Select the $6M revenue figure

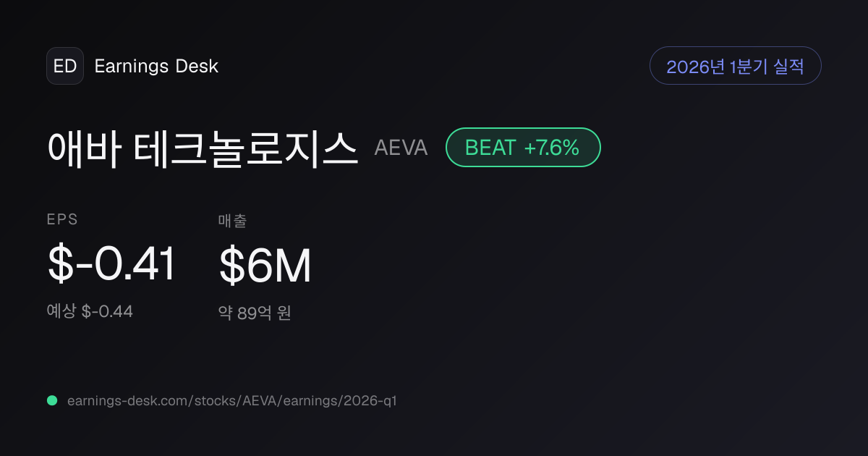(265, 265)
